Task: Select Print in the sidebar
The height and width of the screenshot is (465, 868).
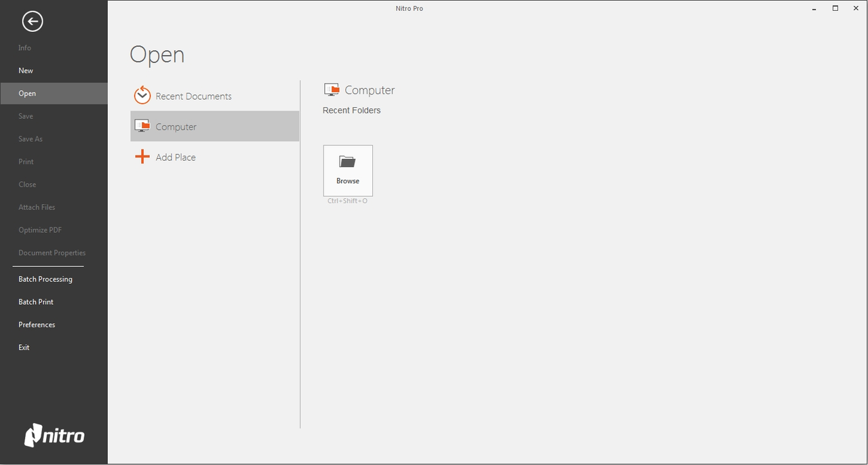Action: [26, 162]
